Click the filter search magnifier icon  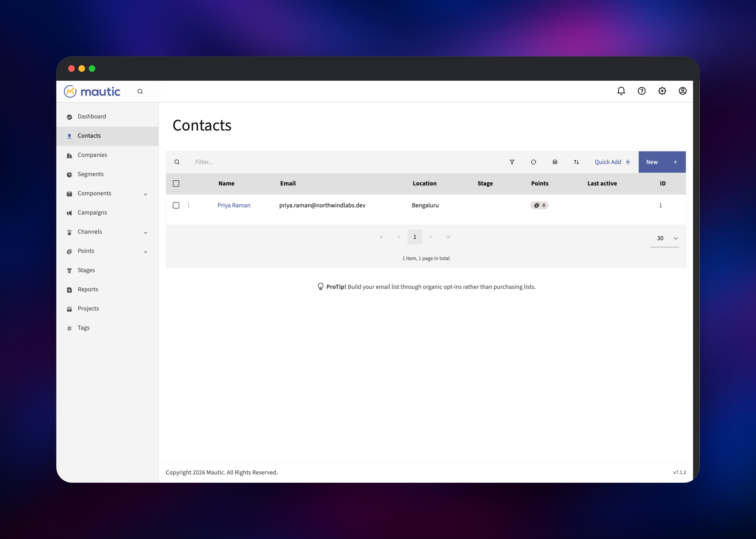click(177, 162)
